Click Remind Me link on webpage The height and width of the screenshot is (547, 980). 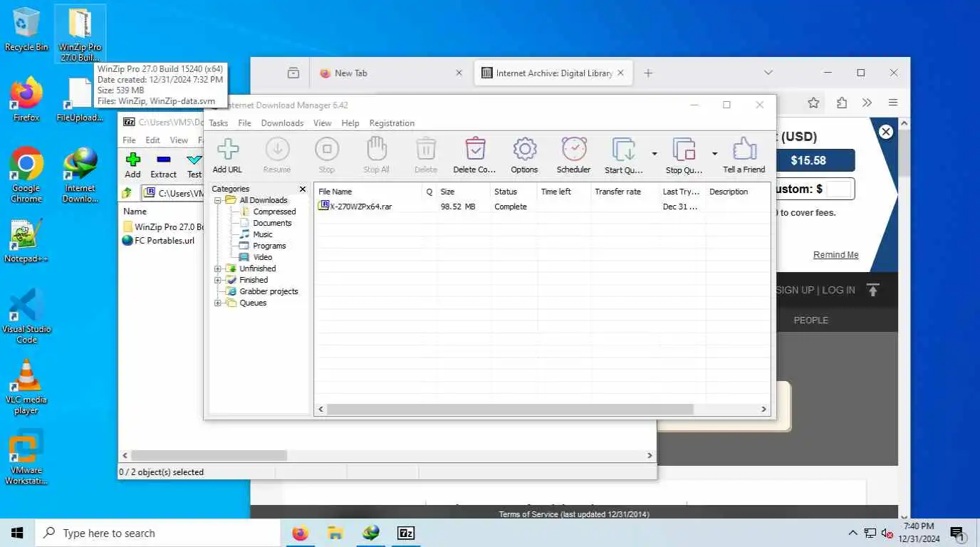point(835,255)
